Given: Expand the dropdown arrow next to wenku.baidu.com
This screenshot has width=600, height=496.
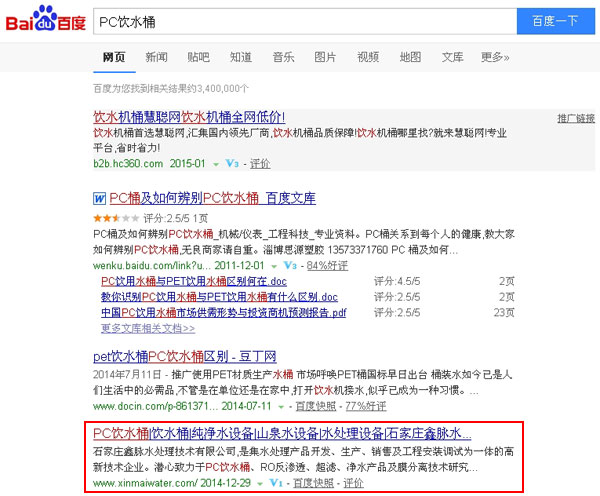Looking at the screenshot, I should click(x=274, y=266).
